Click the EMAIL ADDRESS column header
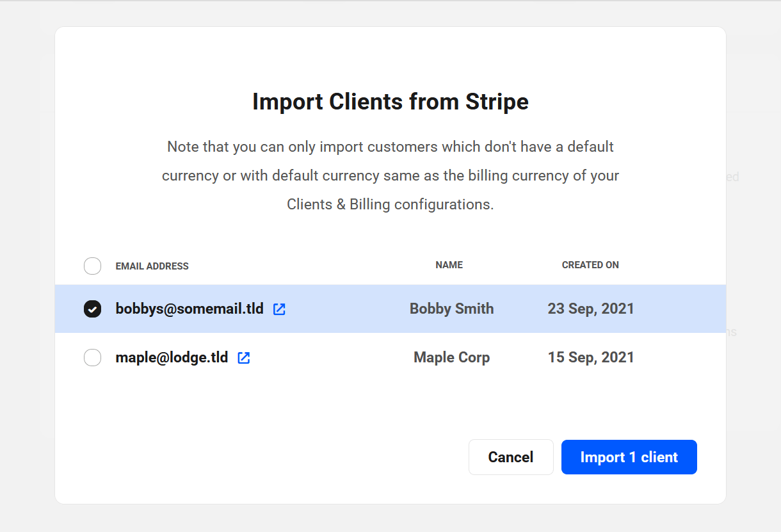The height and width of the screenshot is (532, 781). click(152, 266)
